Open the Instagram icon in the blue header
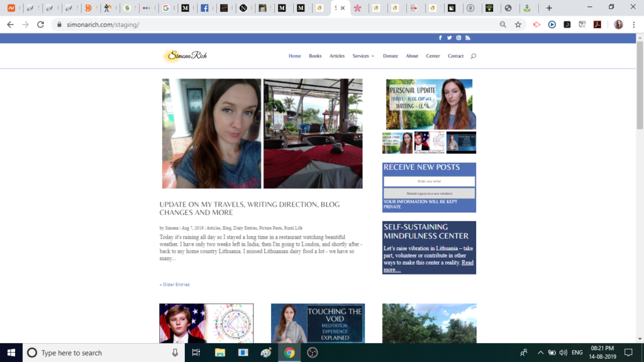 coord(458,38)
